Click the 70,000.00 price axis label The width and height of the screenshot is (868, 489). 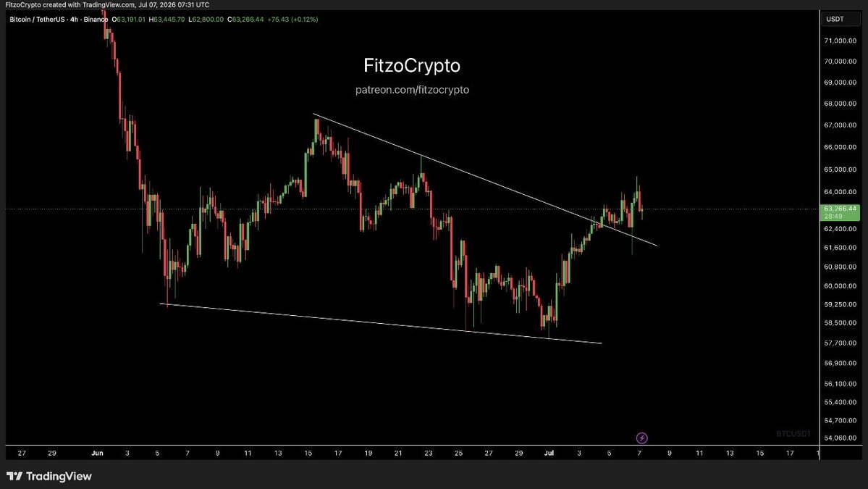tap(840, 62)
